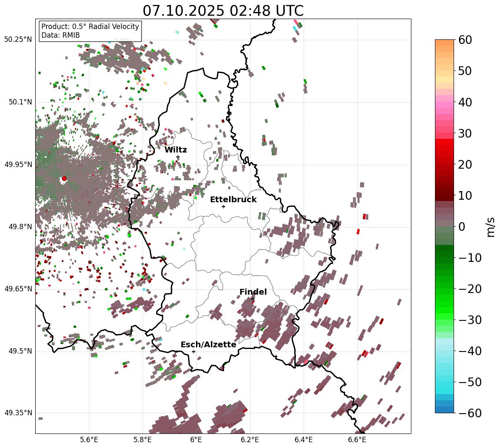Click the colorbar tick label 0
Image resolution: width=500 pixels, height=448 pixels.
click(461, 227)
